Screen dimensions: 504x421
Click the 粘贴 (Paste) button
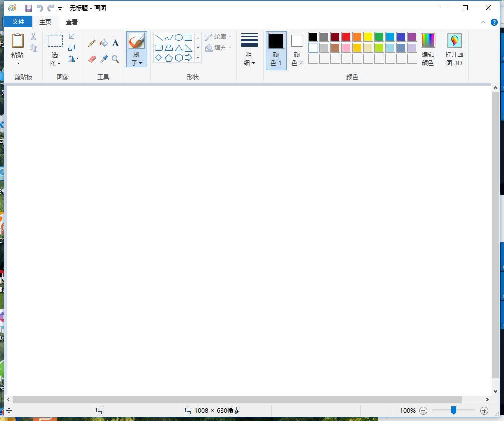(x=18, y=45)
